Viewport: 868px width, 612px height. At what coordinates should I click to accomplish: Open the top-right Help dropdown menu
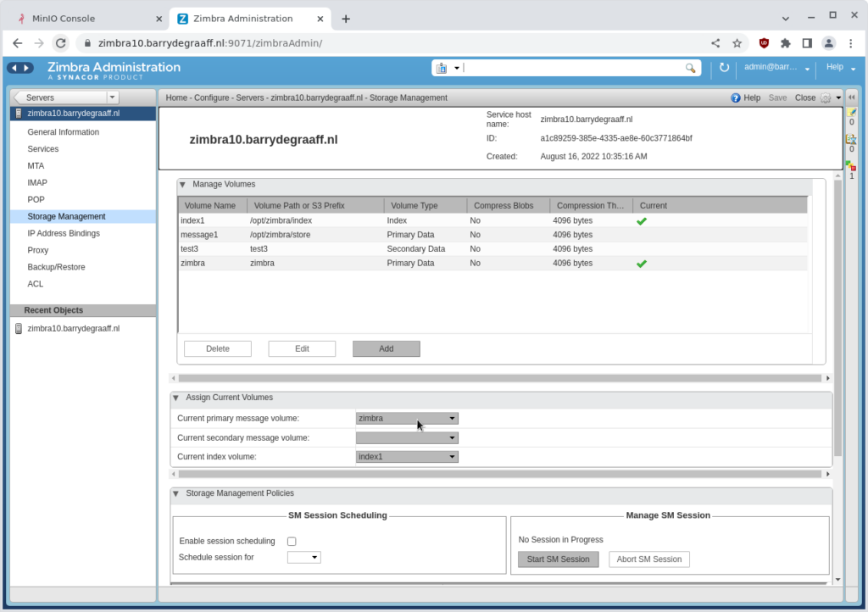click(x=841, y=68)
